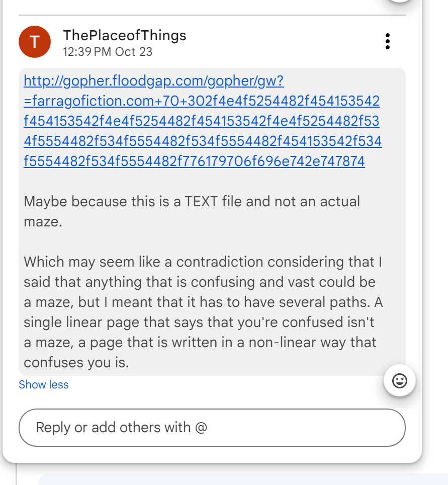The height and width of the screenshot is (485, 448).
Task: Click the light blue bar below the card
Action: click(x=241, y=479)
